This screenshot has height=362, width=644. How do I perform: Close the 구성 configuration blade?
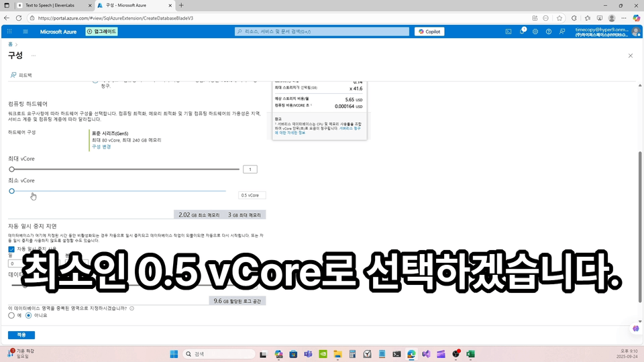tap(631, 56)
